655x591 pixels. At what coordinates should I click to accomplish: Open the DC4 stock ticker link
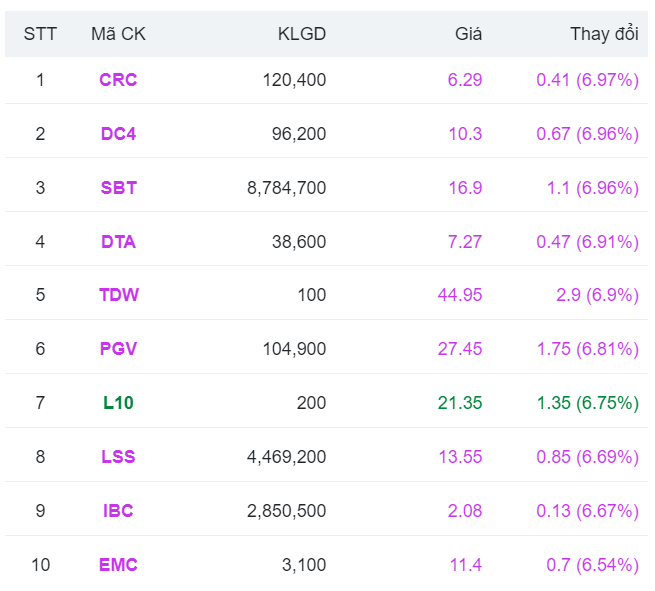[x=118, y=134]
